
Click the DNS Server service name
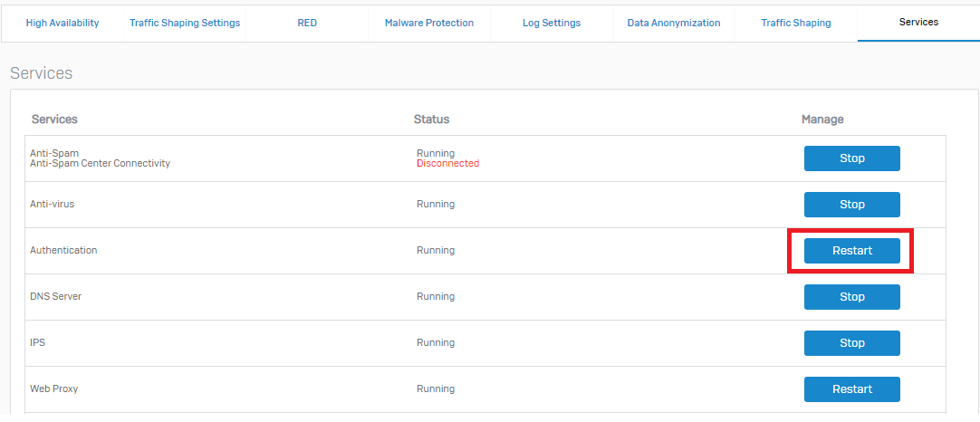pos(55,297)
